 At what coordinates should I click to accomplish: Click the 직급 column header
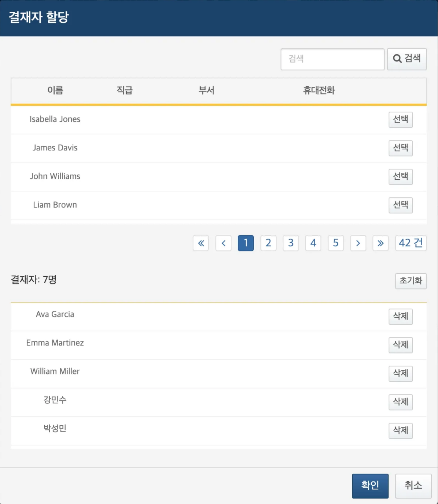point(125,90)
